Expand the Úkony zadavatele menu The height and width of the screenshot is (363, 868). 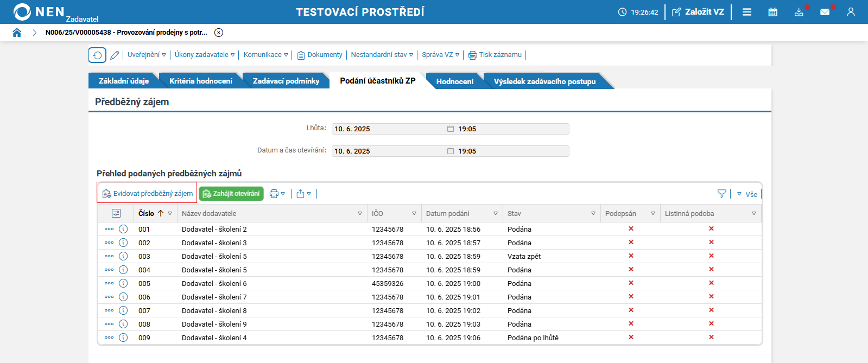coord(205,55)
